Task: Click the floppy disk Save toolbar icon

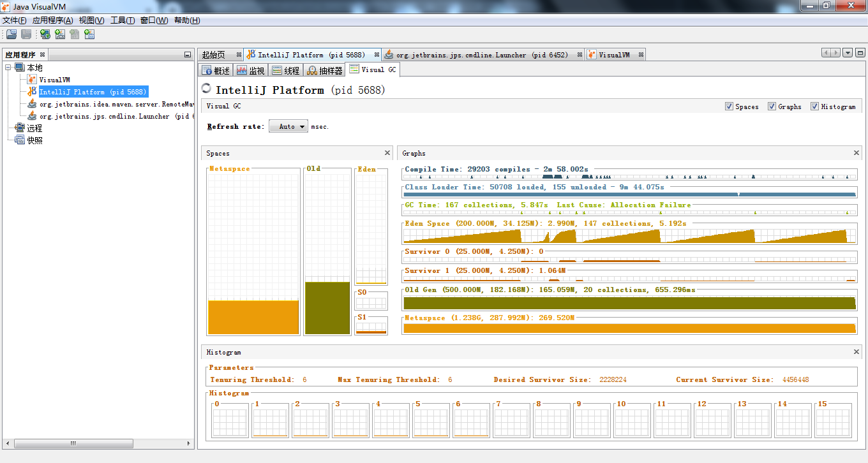Action: tap(26, 34)
